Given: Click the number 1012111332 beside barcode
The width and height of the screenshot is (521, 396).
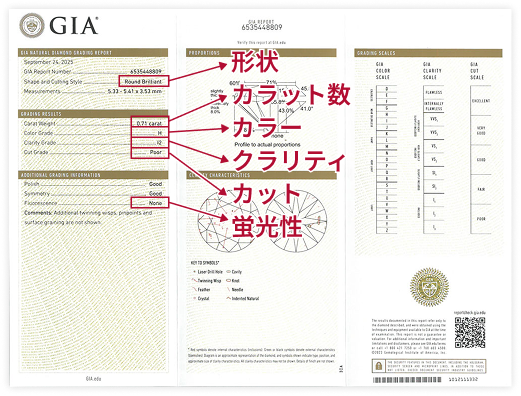Looking at the screenshot, I should click(464, 379).
